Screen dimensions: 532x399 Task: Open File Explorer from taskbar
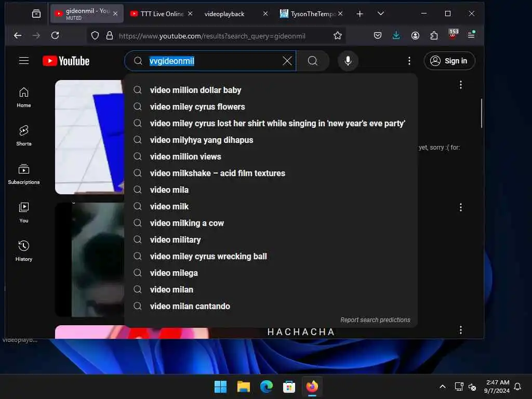[x=243, y=387]
